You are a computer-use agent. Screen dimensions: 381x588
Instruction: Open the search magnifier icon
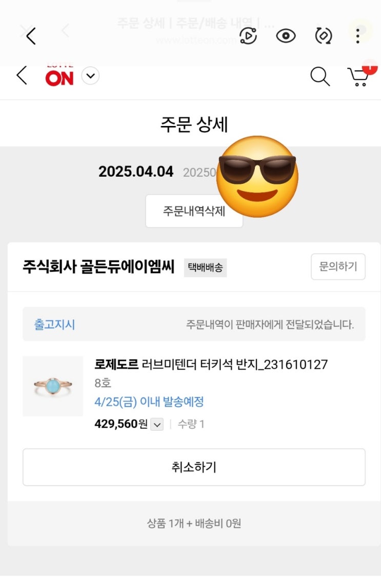coord(320,77)
